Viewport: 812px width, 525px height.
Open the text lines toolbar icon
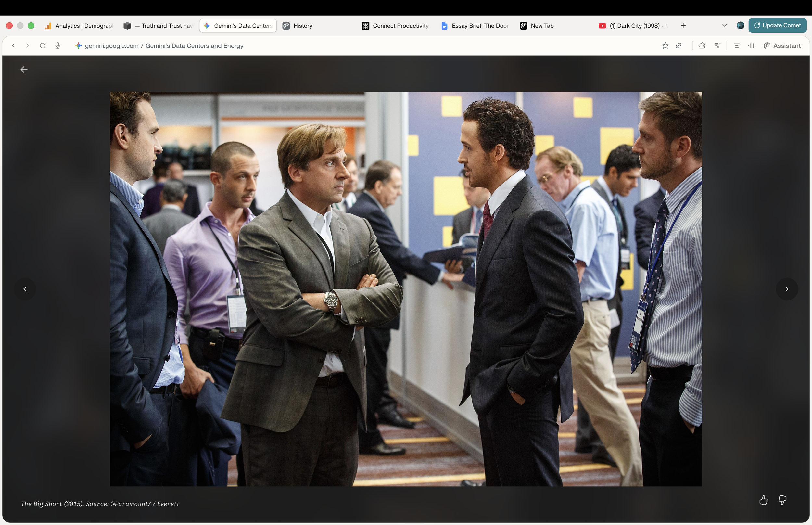[x=737, y=46]
